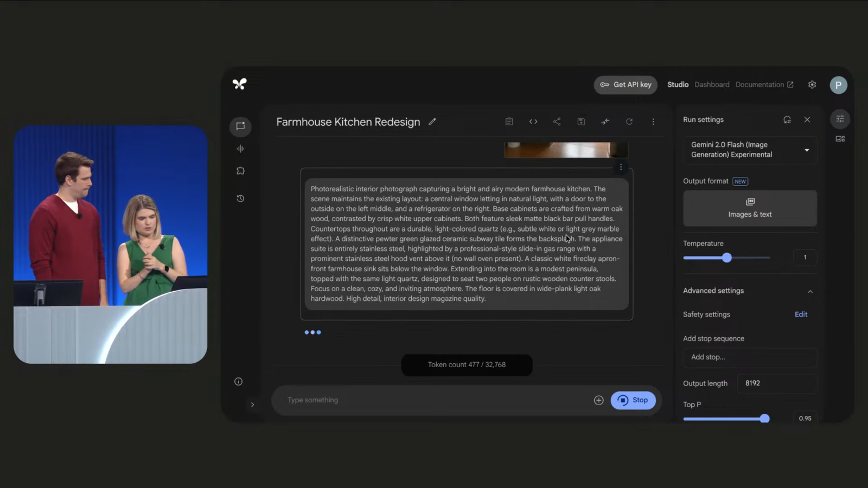Open the Documentation link

(764, 85)
